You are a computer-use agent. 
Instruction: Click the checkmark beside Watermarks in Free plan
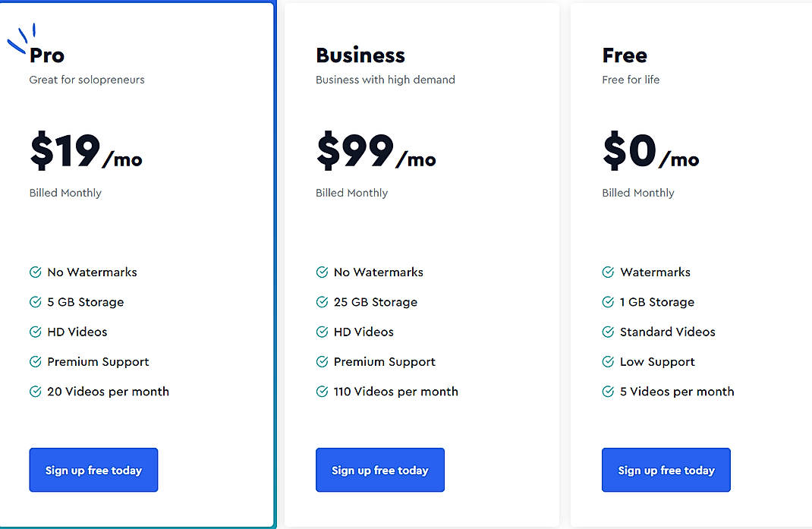pos(607,272)
